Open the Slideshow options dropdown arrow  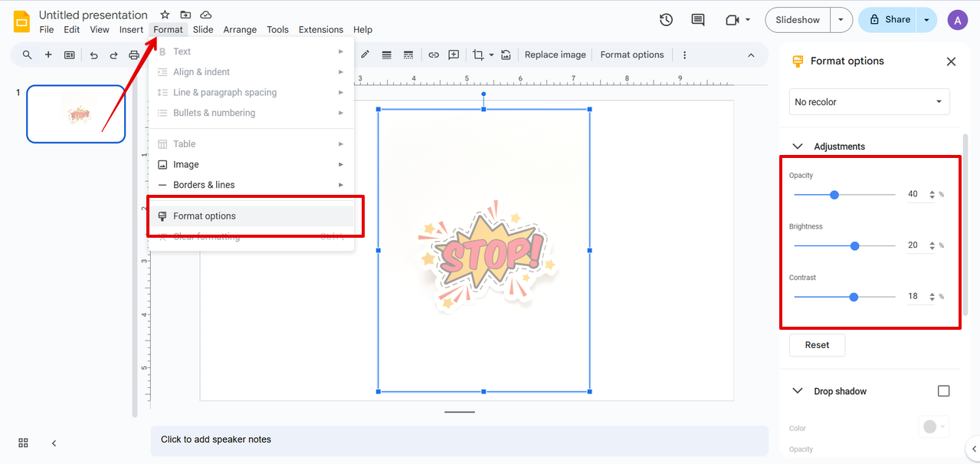(841, 20)
